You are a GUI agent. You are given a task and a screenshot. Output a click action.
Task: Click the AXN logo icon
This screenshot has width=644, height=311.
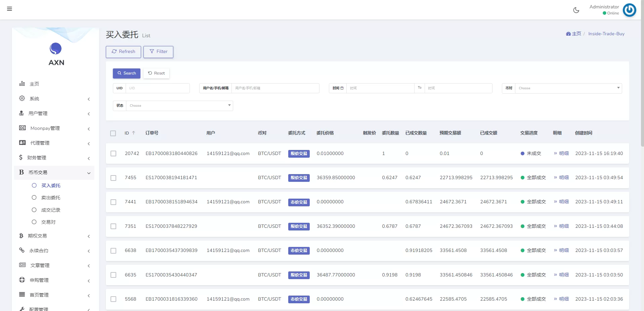point(56,49)
